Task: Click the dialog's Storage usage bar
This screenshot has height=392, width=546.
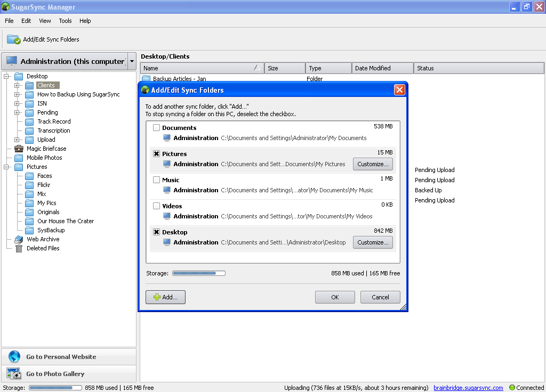Action: [x=199, y=273]
